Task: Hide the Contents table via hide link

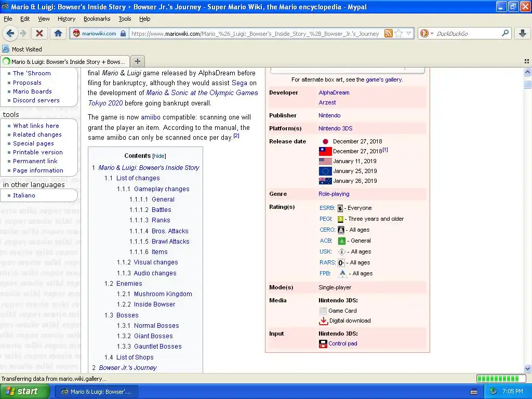Action: [x=159, y=156]
